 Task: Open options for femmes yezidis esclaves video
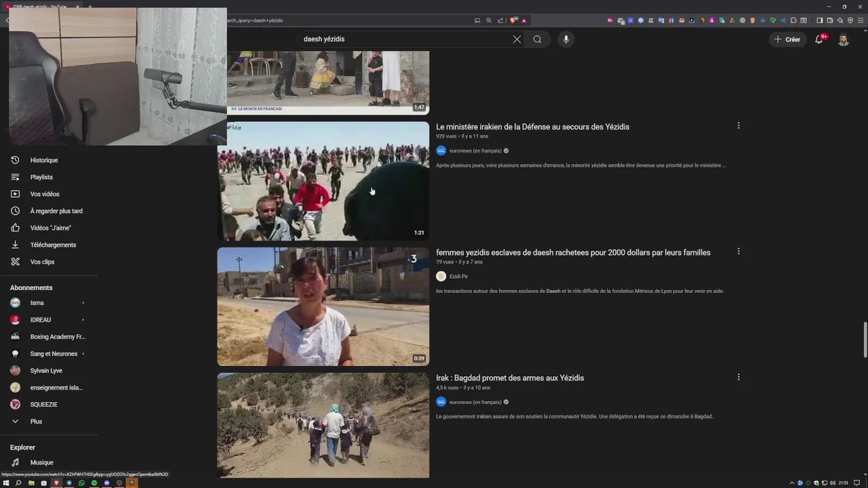738,251
